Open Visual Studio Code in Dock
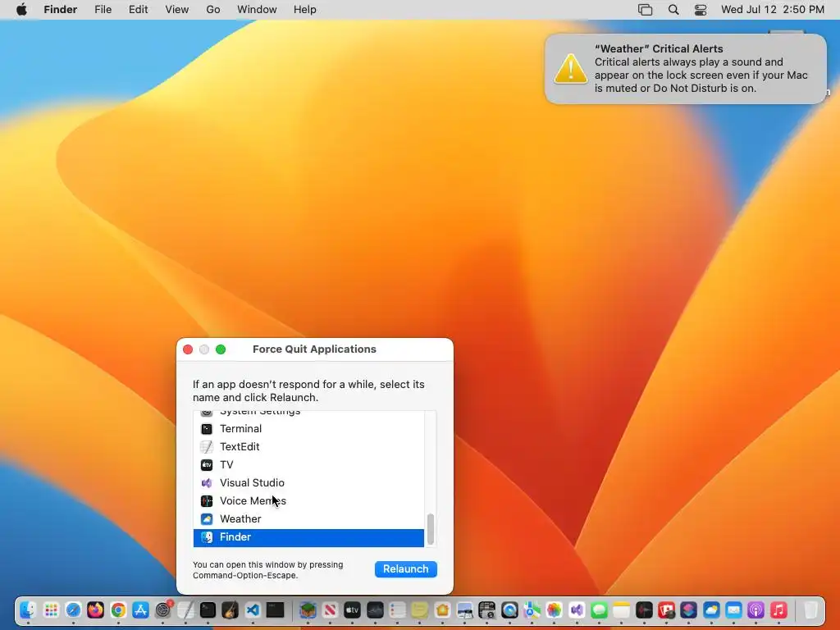Viewport: 840px width, 630px height. (253, 609)
